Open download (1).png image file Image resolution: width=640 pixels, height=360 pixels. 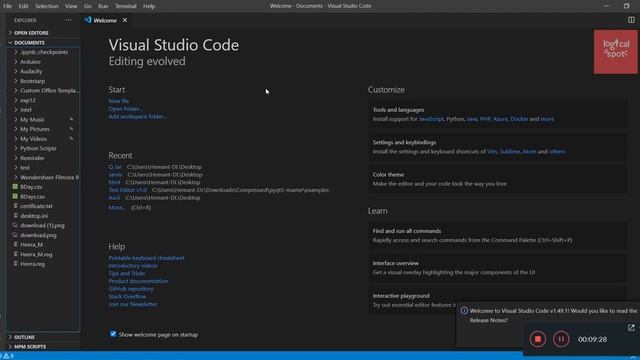(x=42, y=225)
